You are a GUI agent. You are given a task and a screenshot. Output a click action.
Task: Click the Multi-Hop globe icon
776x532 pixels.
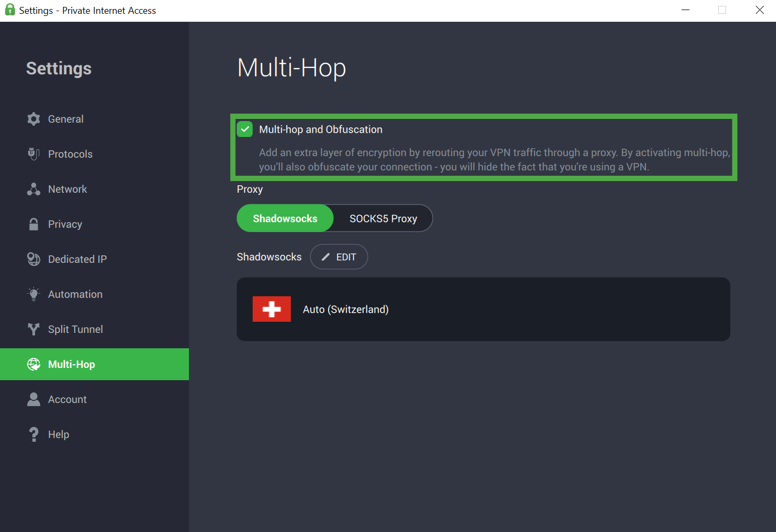click(x=33, y=364)
